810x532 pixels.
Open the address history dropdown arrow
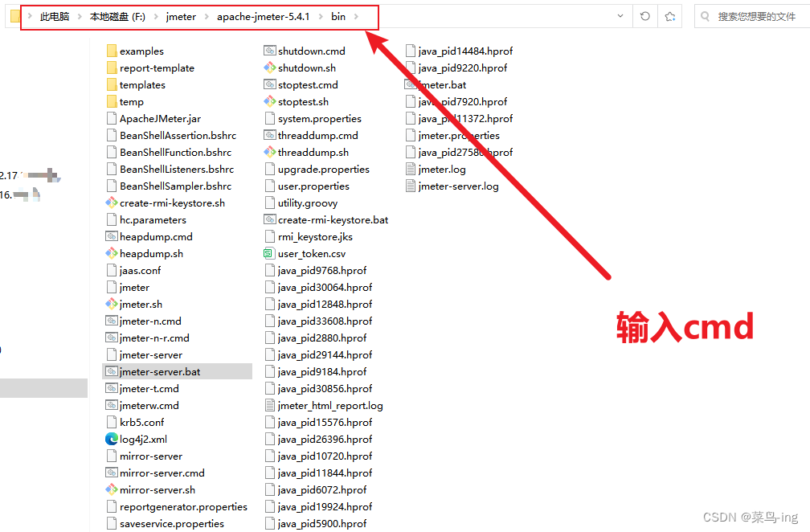[x=620, y=17]
